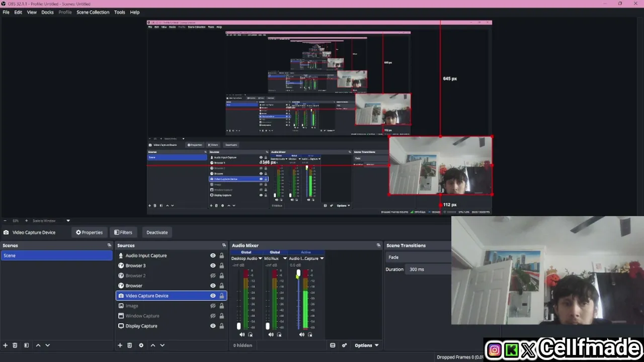Screen dimensions: 644x362
Task: Toggle monitoring for Audio Input Capture channel
Action: 310,334
